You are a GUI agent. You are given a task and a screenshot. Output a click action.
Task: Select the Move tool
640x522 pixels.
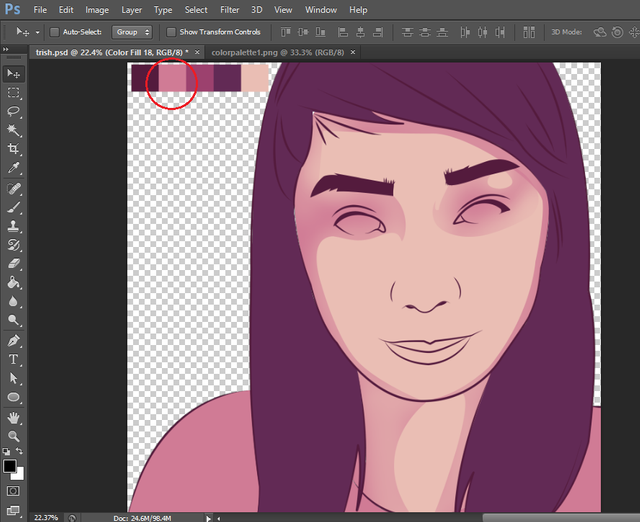(14, 74)
